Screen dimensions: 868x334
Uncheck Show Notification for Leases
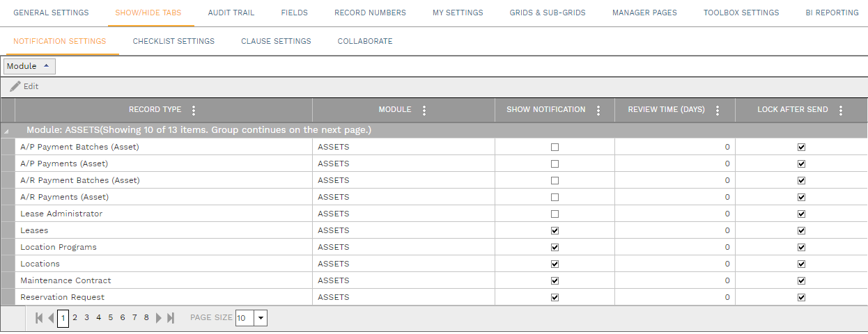click(x=555, y=230)
